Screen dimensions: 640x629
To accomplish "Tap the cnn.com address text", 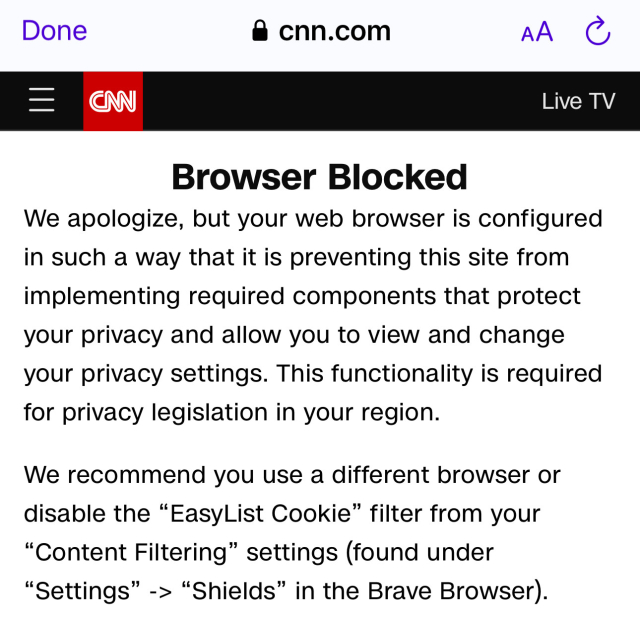I will click(x=334, y=31).
